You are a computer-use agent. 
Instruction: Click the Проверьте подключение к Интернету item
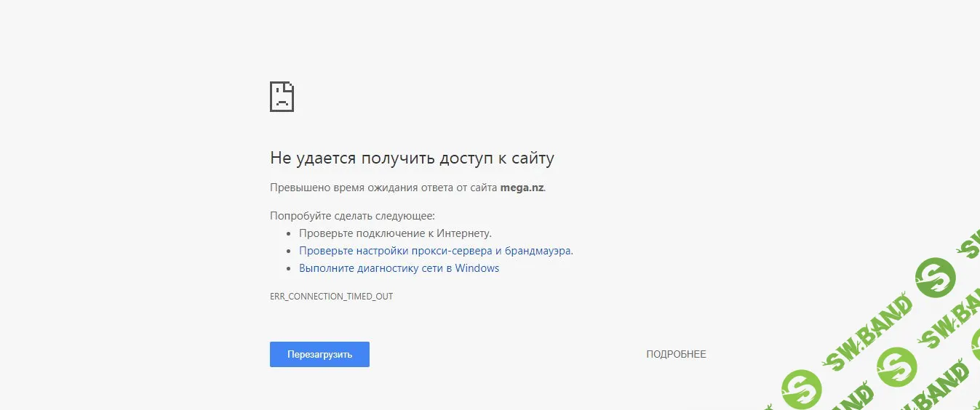coord(395,233)
